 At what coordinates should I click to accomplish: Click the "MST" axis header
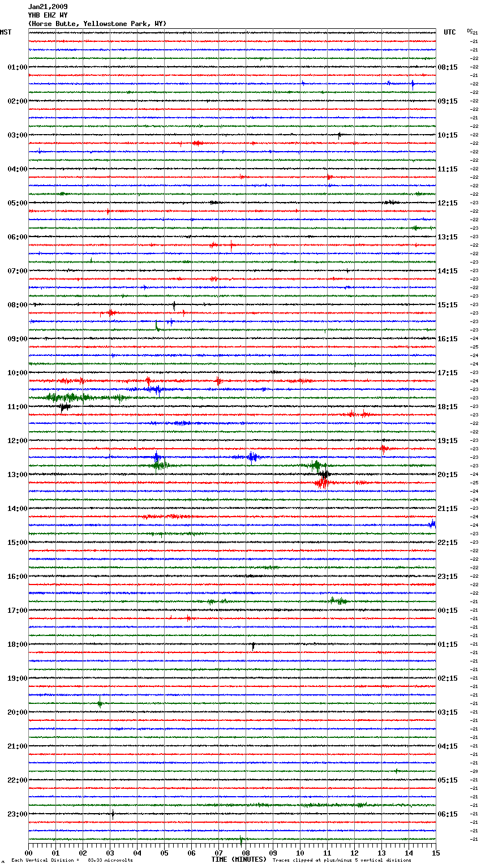point(6,32)
